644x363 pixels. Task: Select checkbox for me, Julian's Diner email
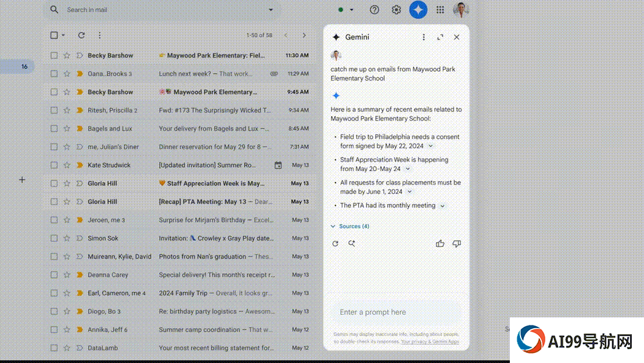[x=54, y=146]
